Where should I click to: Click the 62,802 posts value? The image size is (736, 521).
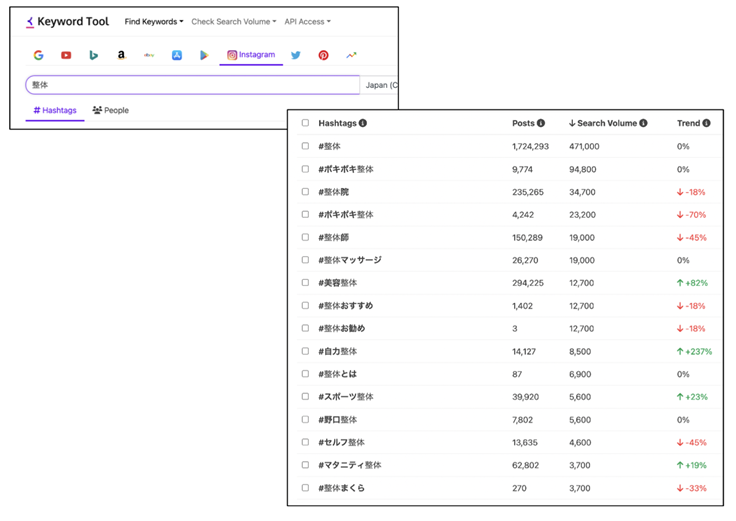coord(525,465)
